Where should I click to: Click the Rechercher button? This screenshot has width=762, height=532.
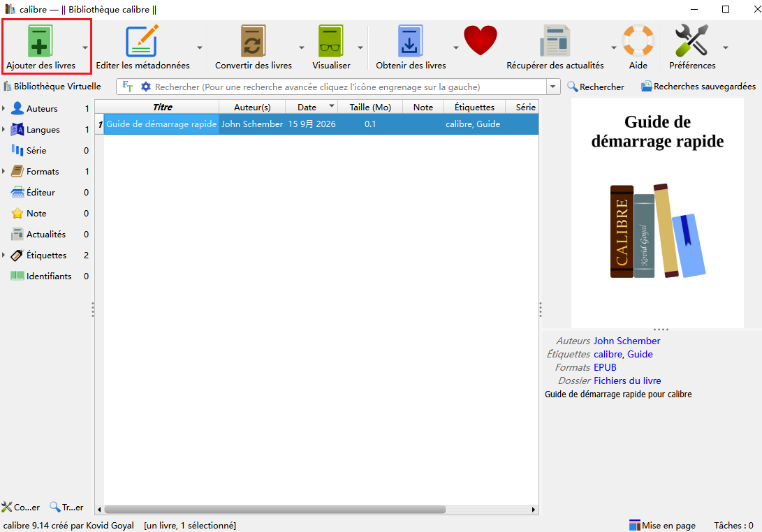tap(596, 87)
